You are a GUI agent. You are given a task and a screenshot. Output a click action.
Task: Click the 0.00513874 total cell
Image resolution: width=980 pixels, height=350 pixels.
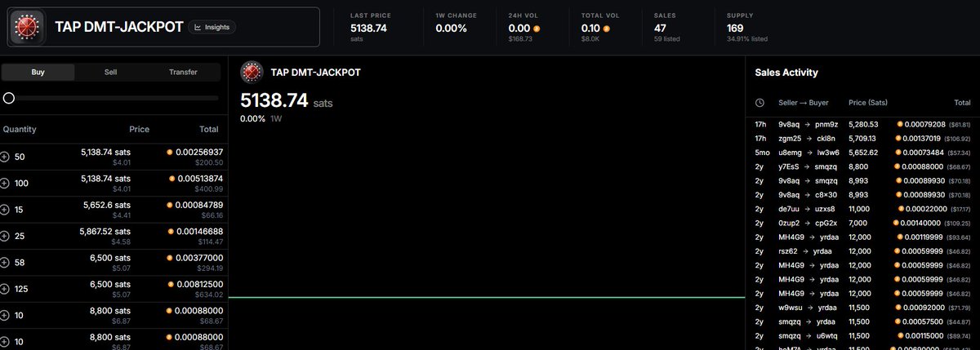click(198, 179)
